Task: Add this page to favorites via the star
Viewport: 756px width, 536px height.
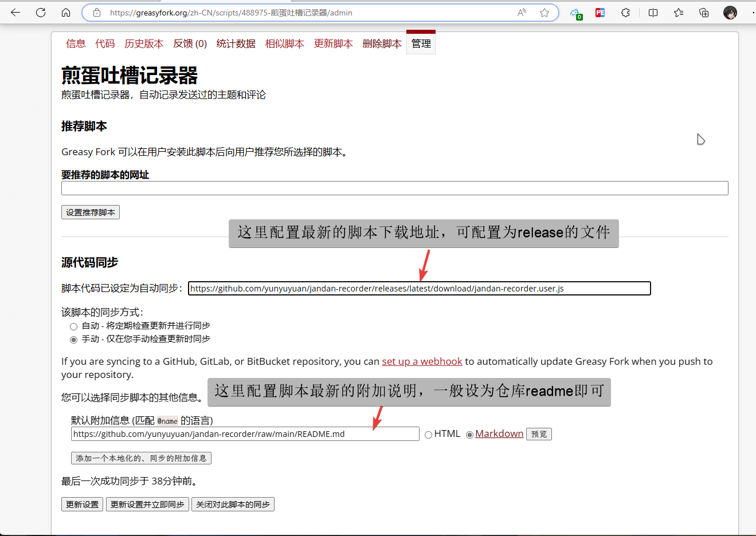Action: pyautogui.click(x=543, y=12)
